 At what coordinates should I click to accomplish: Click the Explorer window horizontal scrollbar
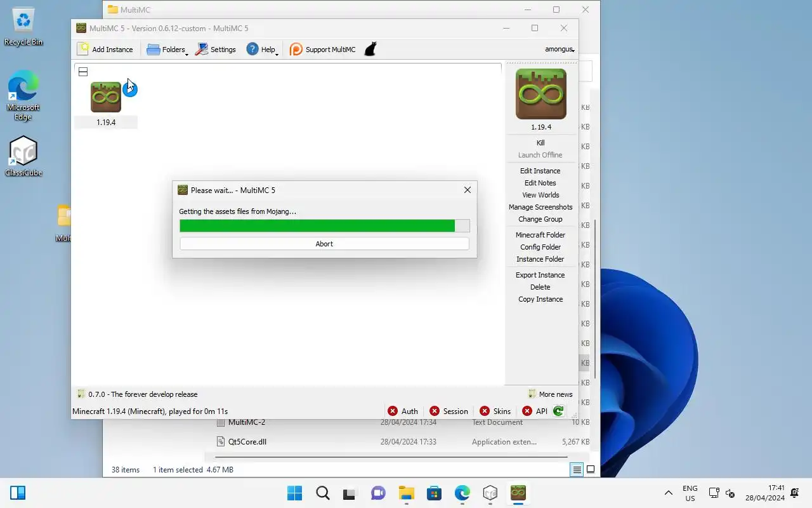(391, 457)
